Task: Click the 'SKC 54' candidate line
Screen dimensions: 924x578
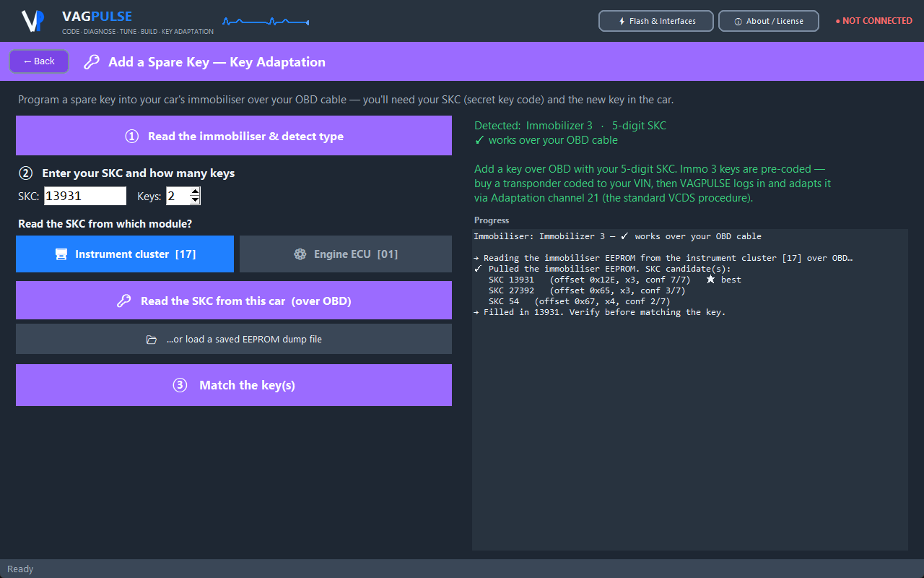Action: pos(579,301)
